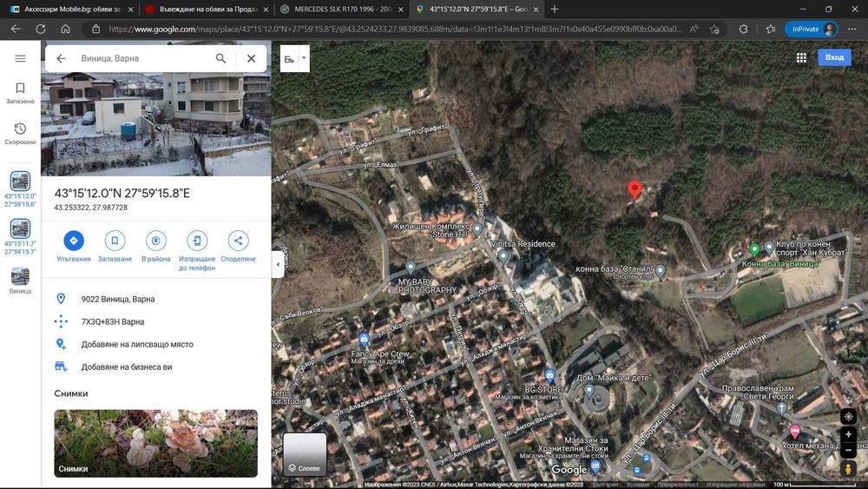The width and height of the screenshot is (868, 489).
Task: Click Конна база Станил pin
Action: [x=660, y=271]
